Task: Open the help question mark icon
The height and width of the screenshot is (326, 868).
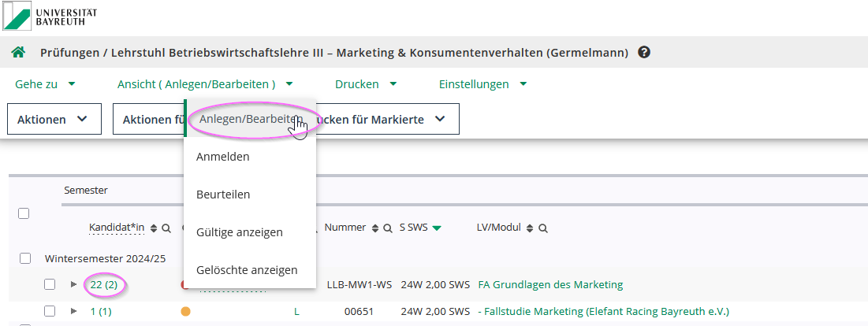Action: point(644,53)
